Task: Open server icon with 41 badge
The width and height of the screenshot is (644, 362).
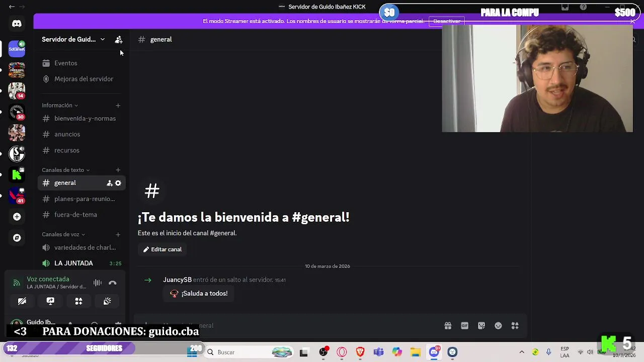Action: [17, 195]
